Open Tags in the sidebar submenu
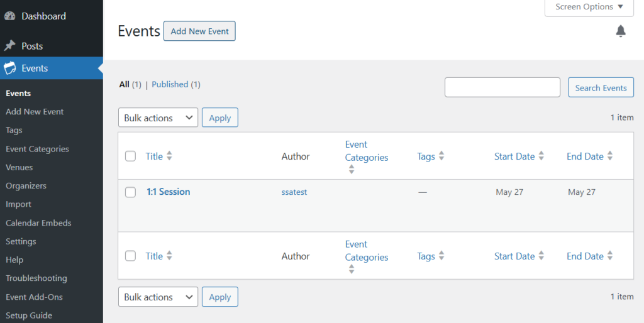This screenshot has height=323, width=644. 14,130
